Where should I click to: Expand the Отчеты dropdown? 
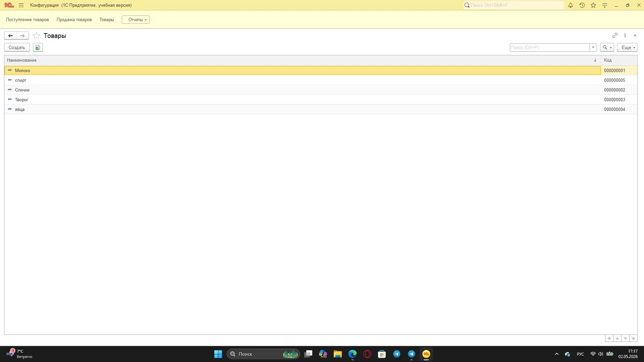[136, 20]
